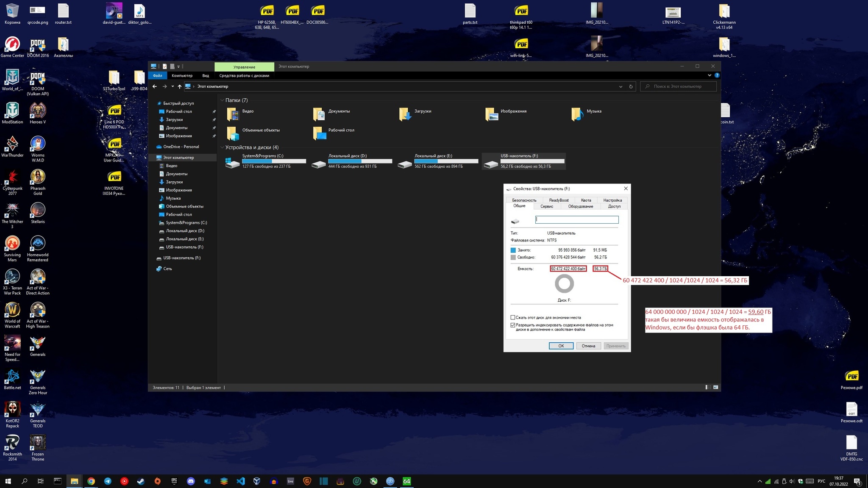Switch to Оборудование tab in properties
868x488 pixels.
[581, 206]
